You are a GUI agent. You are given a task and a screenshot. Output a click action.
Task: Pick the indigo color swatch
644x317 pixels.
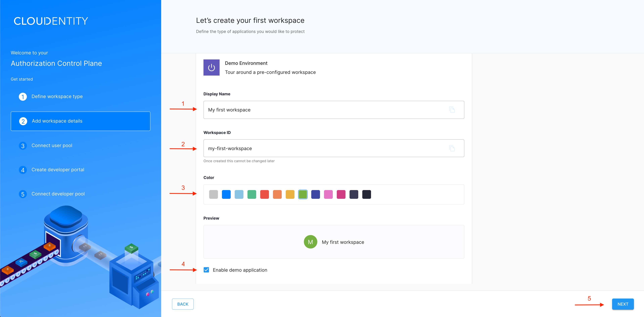315,194
